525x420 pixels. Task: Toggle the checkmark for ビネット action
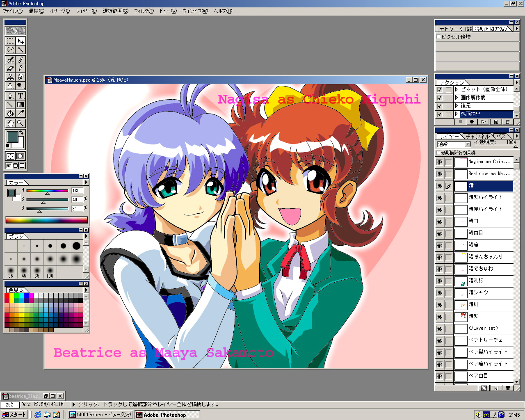click(x=440, y=89)
